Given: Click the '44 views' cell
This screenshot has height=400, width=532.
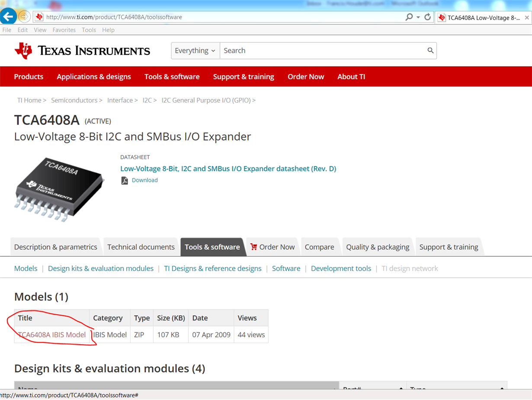Looking at the screenshot, I should coord(251,335).
